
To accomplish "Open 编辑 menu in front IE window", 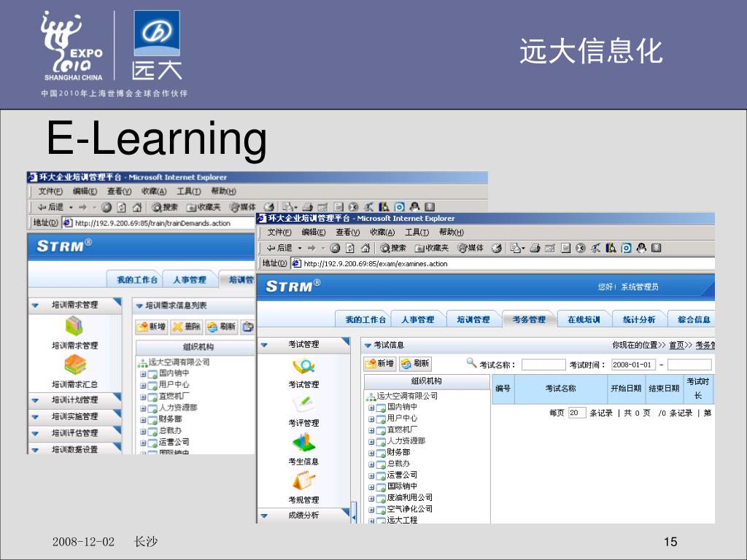I will [x=314, y=233].
